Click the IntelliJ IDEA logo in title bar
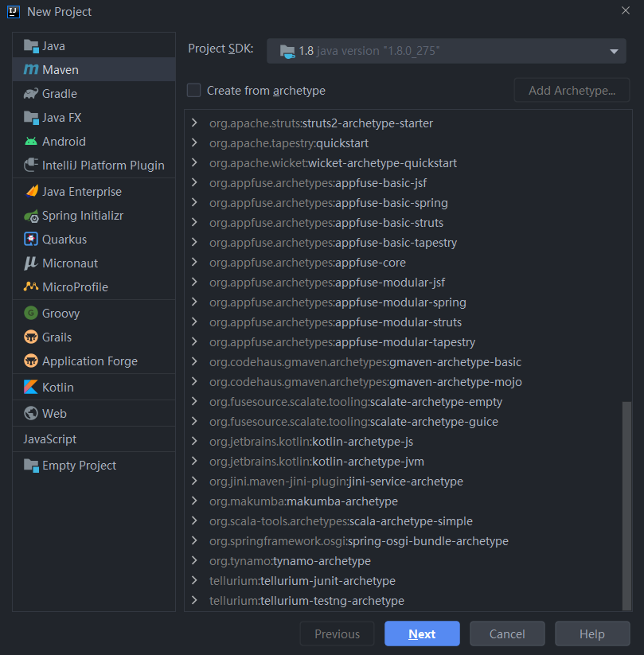644x655 pixels. point(14,12)
